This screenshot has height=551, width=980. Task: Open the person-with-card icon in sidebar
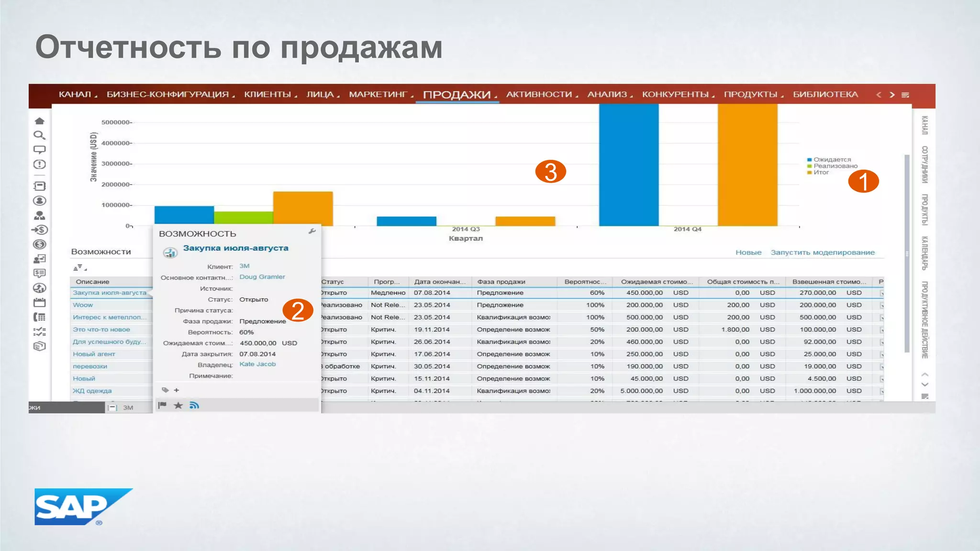pos(40,259)
